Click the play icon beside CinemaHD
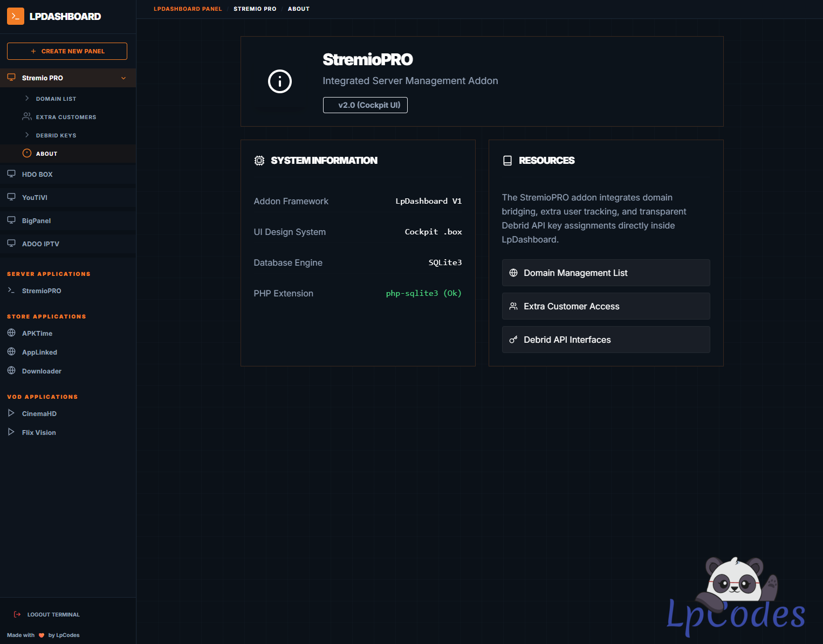Image resolution: width=823 pixels, height=644 pixels. [x=11, y=413]
